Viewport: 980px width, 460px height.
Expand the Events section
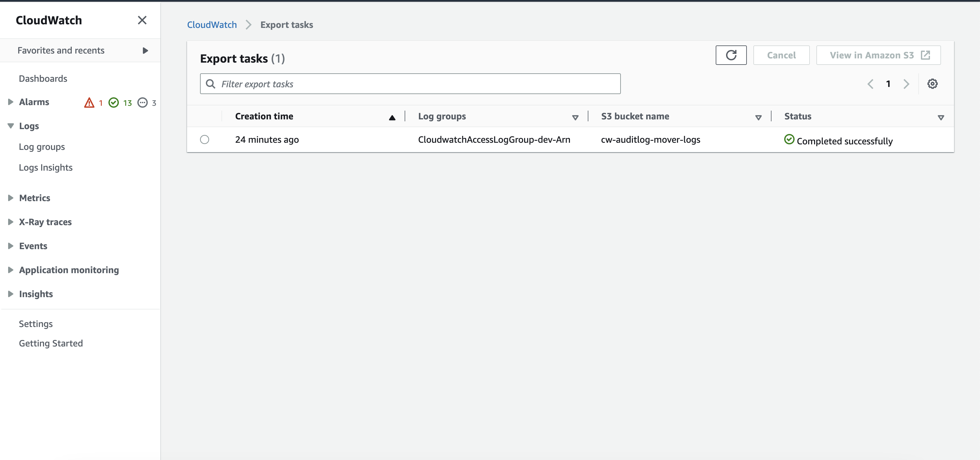(x=11, y=246)
